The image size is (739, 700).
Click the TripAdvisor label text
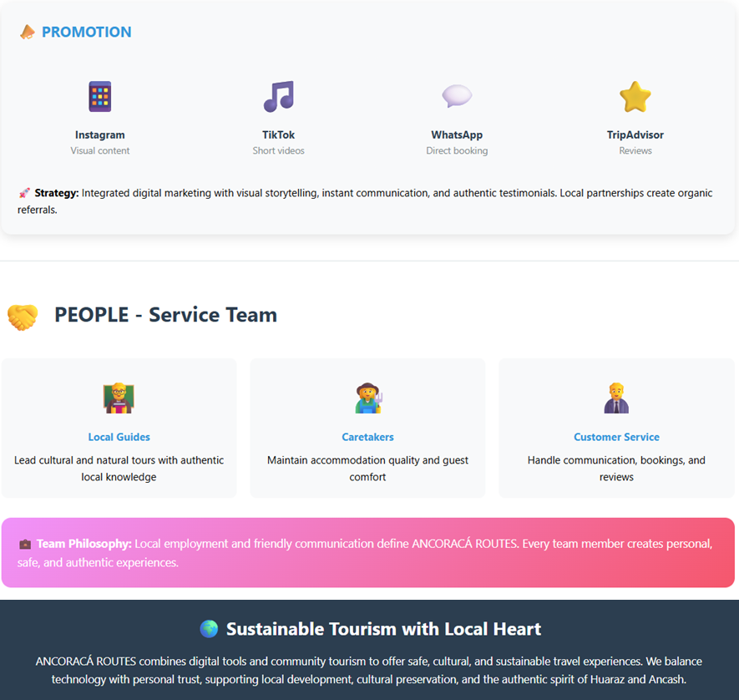tap(635, 134)
